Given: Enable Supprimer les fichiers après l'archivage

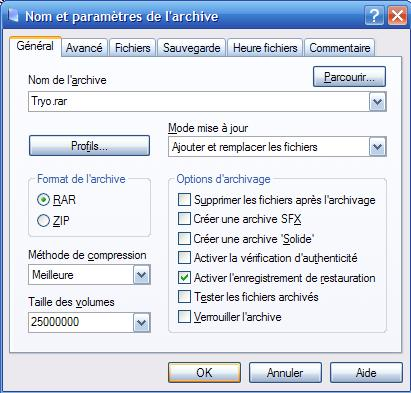Looking at the screenshot, I should click(x=184, y=200).
